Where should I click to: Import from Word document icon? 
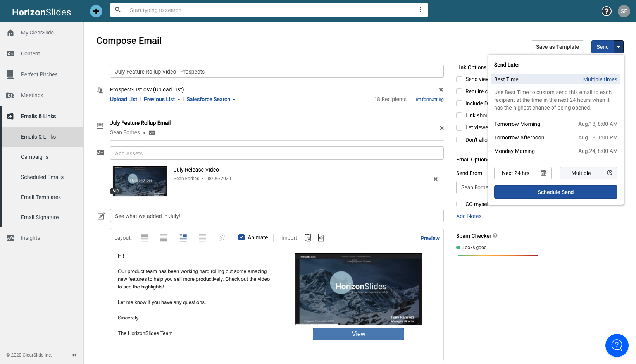pyautogui.click(x=308, y=238)
